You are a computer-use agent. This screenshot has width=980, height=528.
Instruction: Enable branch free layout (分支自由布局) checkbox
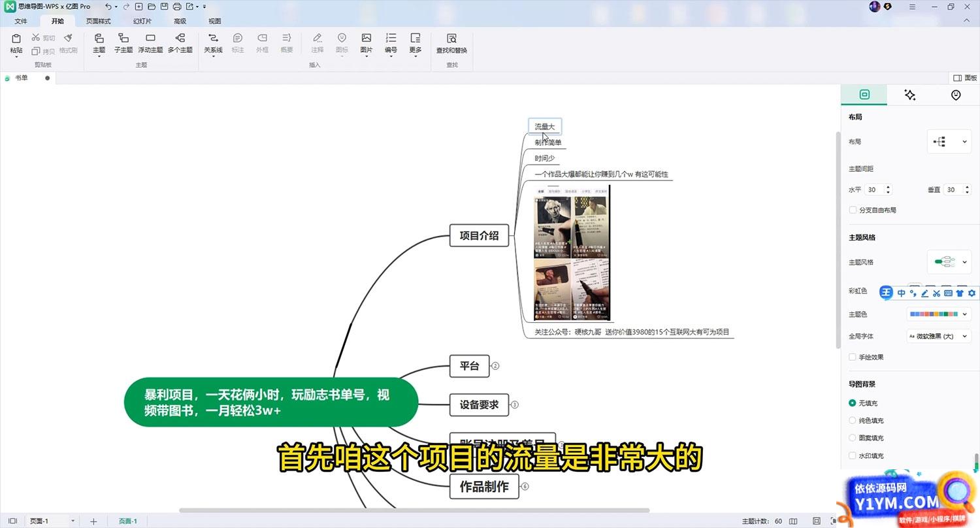tap(853, 210)
